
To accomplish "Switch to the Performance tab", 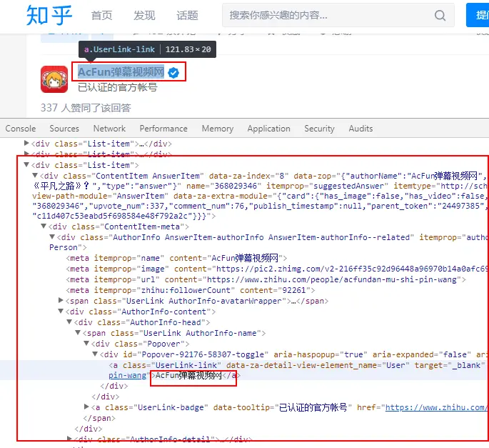I will [163, 129].
